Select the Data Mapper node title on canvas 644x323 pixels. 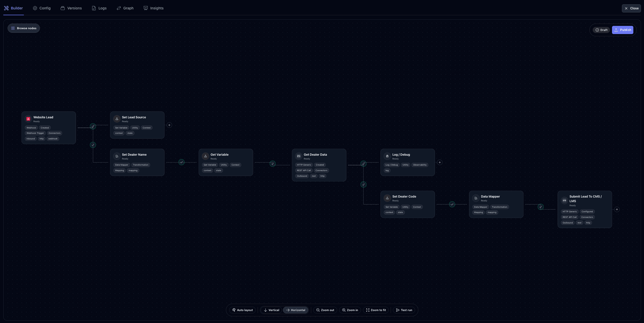490,197
